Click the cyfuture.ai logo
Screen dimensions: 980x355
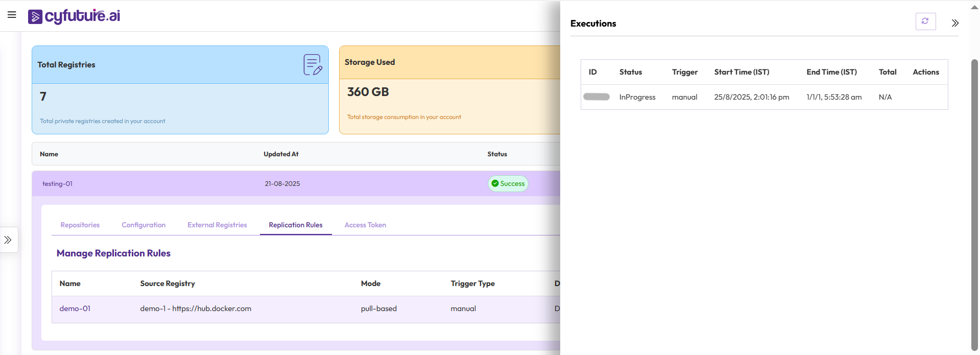pos(74,16)
